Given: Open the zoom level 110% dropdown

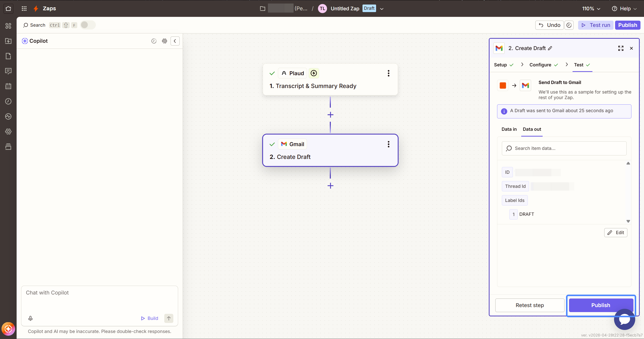Looking at the screenshot, I should (x=591, y=9).
